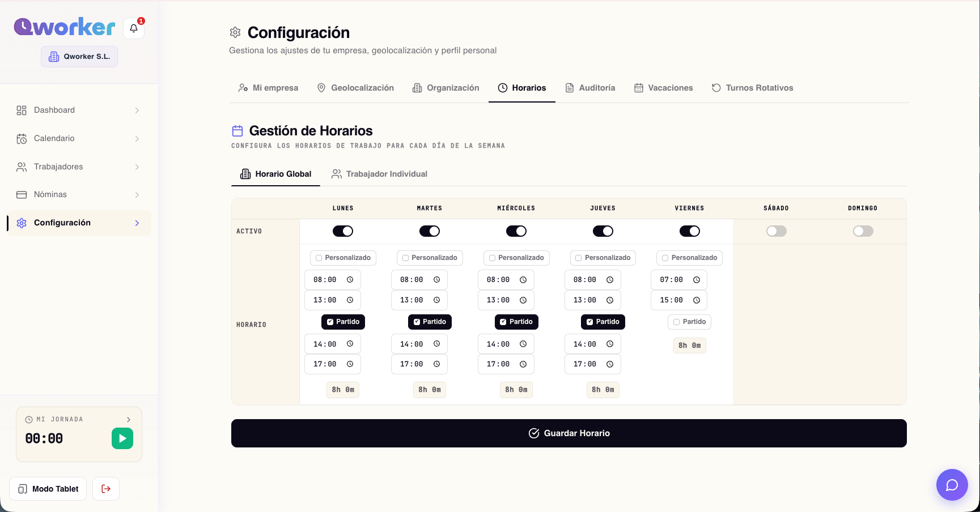Click the clock icon in Miércoles 13:00 field
Viewport: 980px width, 512px height.
[x=523, y=300]
